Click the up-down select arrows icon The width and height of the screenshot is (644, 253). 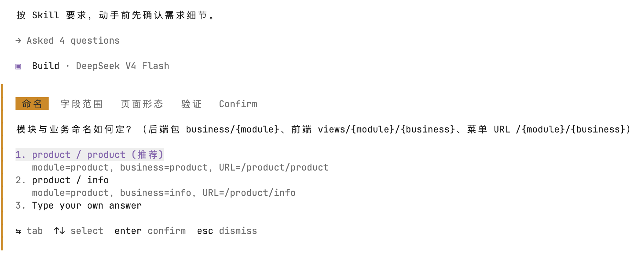[x=60, y=231]
